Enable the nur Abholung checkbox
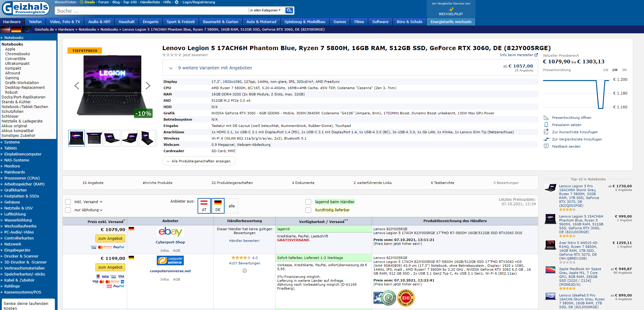The image size is (644, 310). tap(68, 210)
